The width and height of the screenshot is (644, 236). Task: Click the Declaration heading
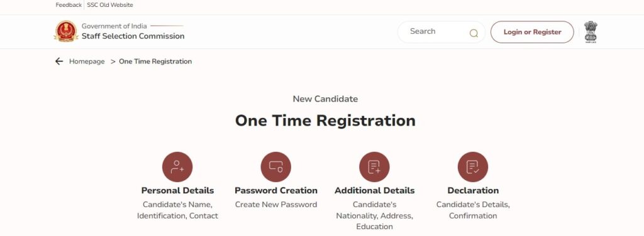473,191
